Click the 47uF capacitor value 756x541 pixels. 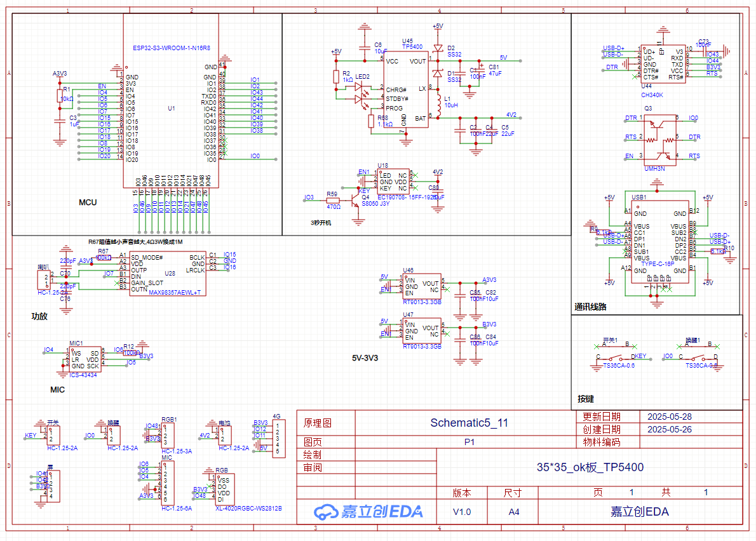click(495, 74)
